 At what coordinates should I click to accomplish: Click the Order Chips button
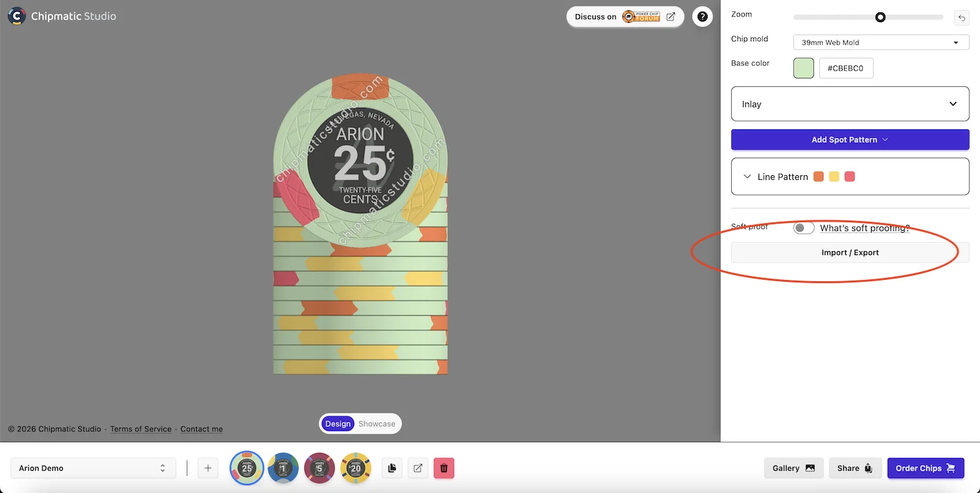(926, 468)
